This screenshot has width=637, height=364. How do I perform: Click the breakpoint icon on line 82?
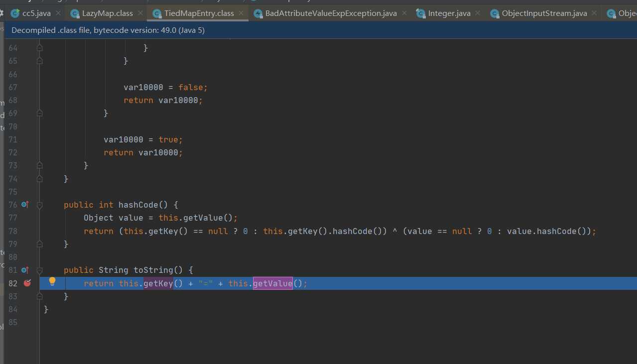pos(27,283)
